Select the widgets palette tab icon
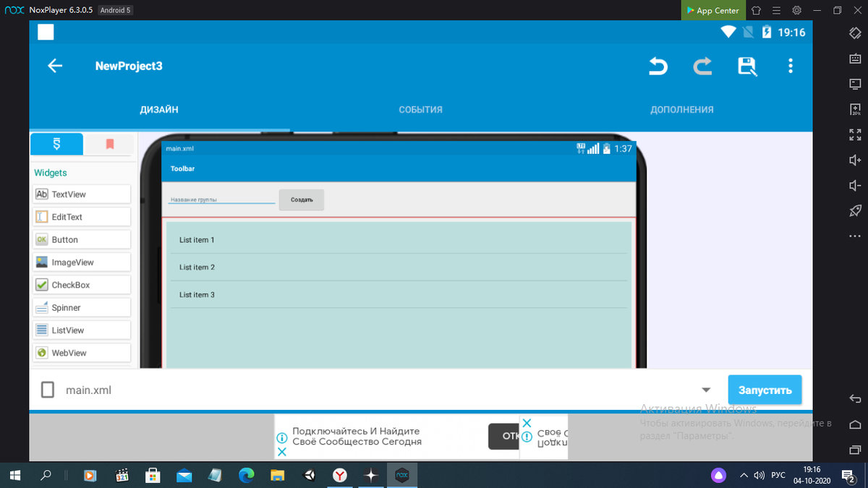The width and height of the screenshot is (868, 488). [x=57, y=144]
